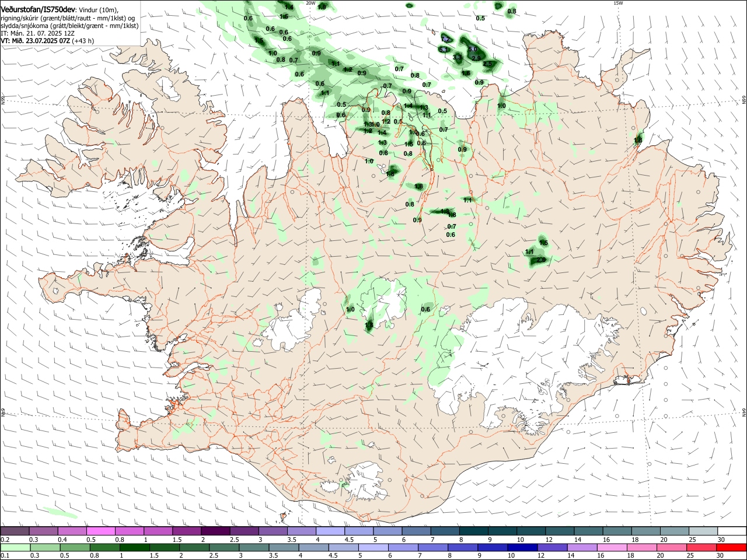The height and width of the screenshot is (560, 747).
Task: Click the 15W longitude label at top
Action: tap(618, 3)
